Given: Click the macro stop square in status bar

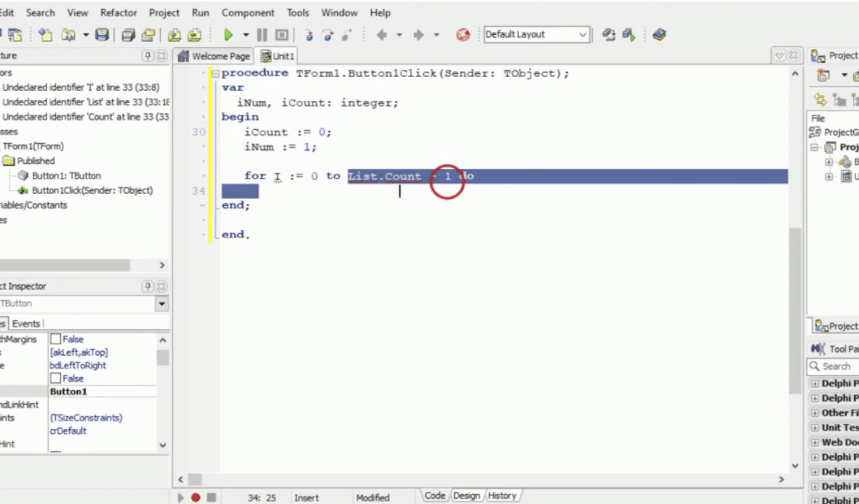Looking at the screenshot, I should pyautogui.click(x=211, y=497).
